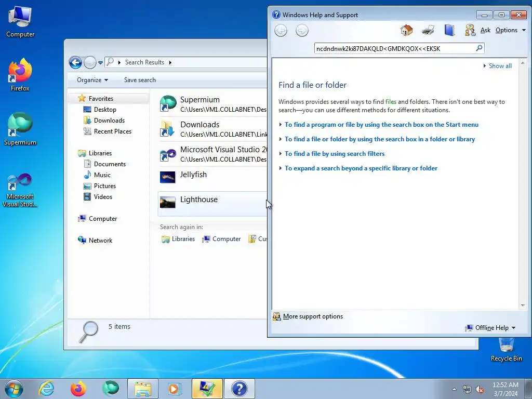This screenshot has height=399, width=532.
Task: Select Recent Places under Favorites
Action: (112, 131)
